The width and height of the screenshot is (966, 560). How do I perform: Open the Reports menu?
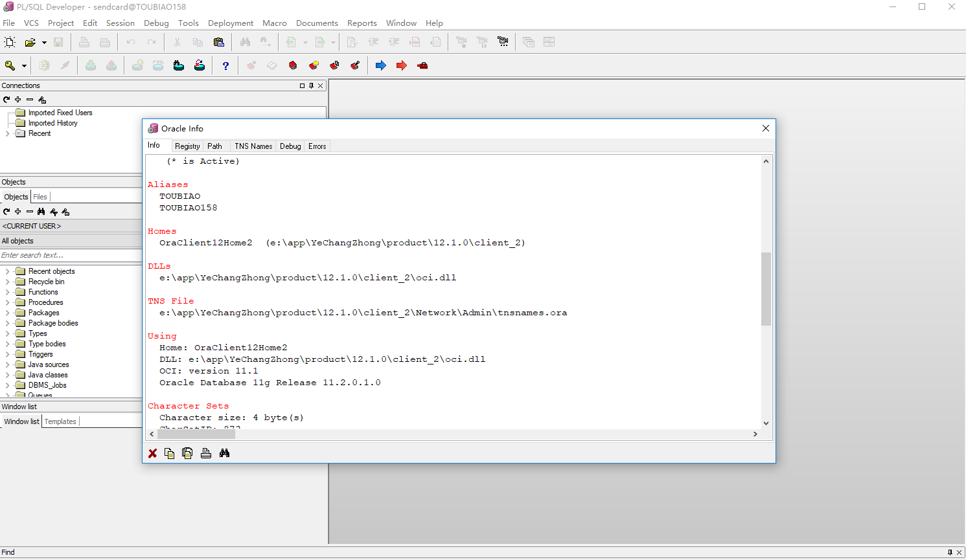pyautogui.click(x=362, y=23)
